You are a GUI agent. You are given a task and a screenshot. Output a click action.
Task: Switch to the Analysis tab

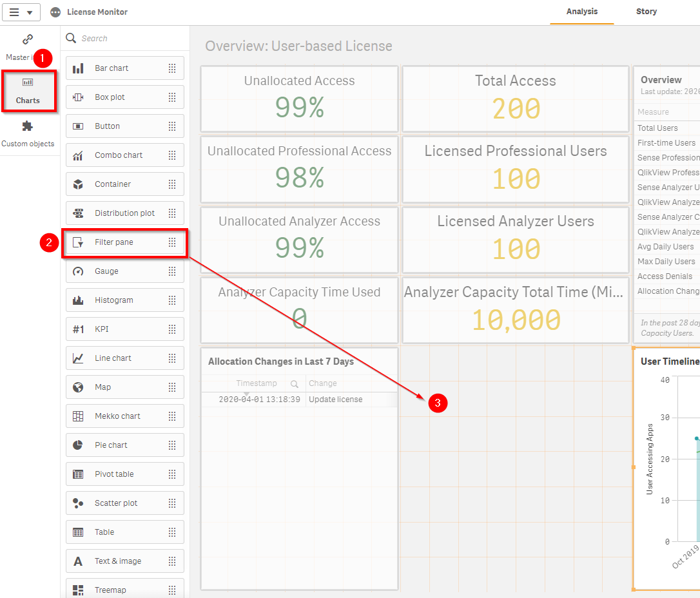pyautogui.click(x=581, y=11)
